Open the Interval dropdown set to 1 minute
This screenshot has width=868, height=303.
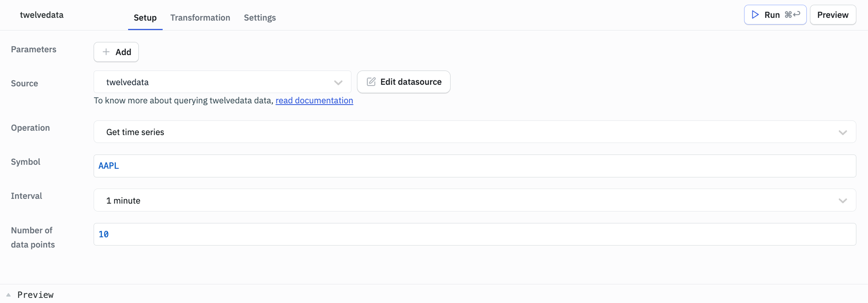[475, 200]
